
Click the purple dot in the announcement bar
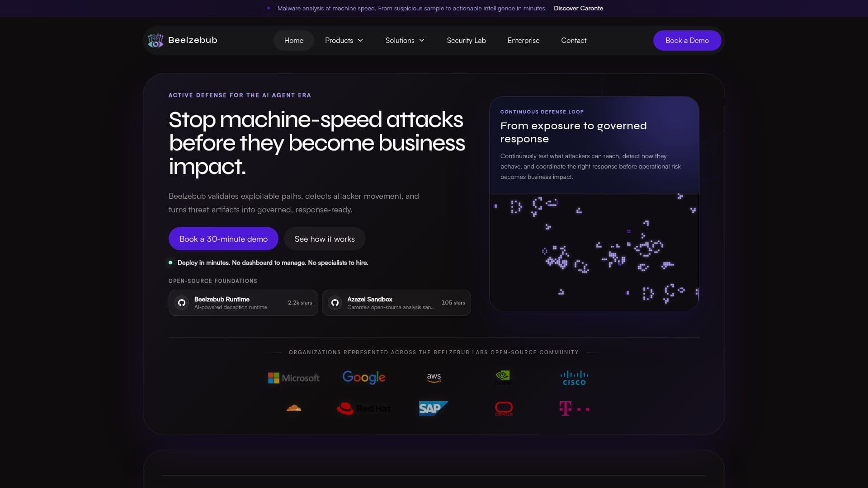coord(269,8)
